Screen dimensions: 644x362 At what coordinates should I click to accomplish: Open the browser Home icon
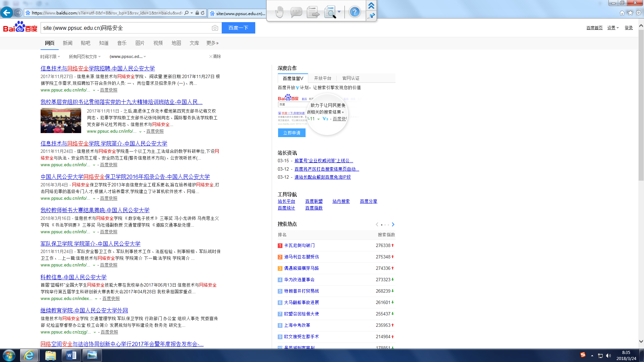tap(622, 13)
